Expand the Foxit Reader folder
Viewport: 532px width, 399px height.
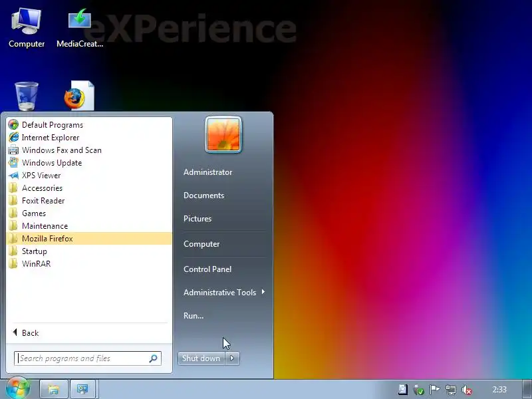(89, 201)
